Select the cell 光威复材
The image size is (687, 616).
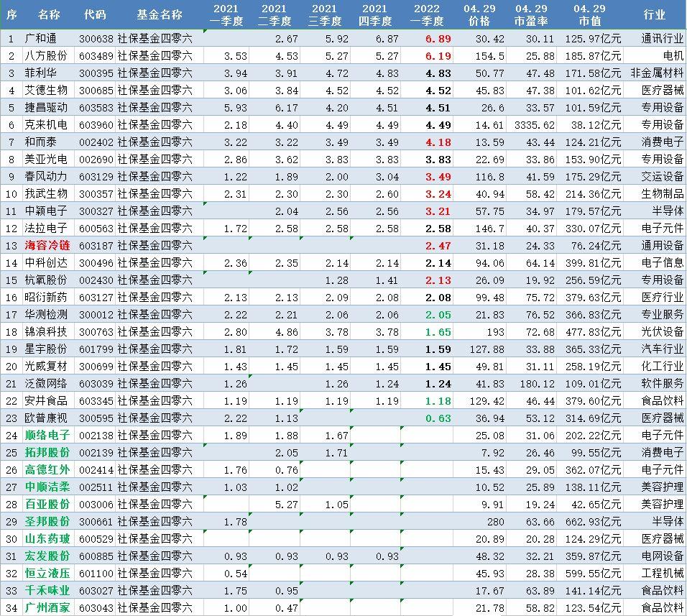pyautogui.click(x=46, y=367)
